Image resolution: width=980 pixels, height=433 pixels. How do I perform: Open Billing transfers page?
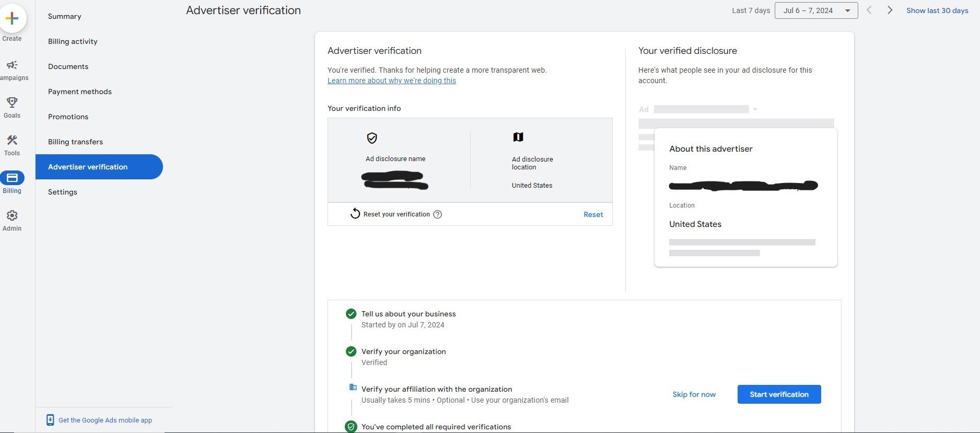coord(75,142)
